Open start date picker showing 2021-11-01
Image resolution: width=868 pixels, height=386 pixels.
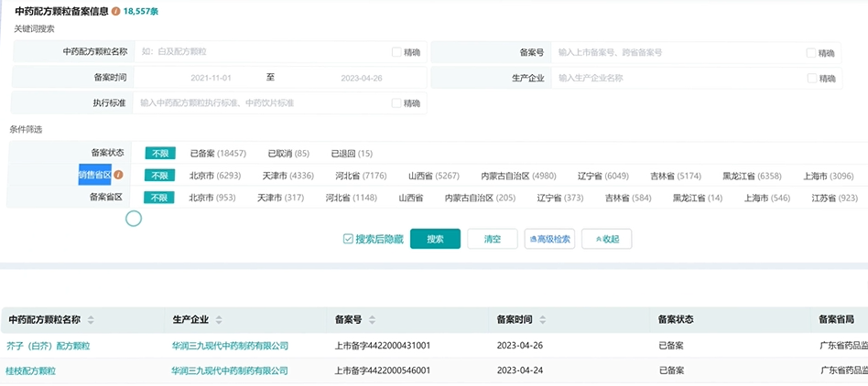211,78
